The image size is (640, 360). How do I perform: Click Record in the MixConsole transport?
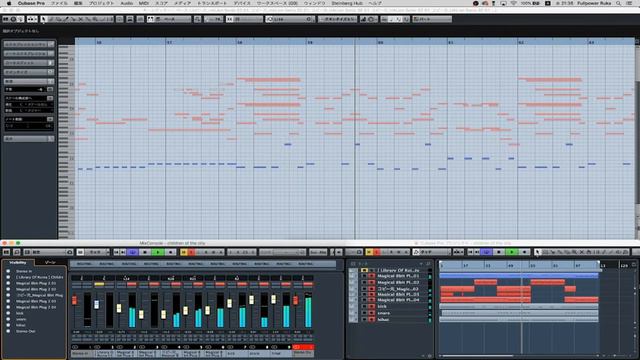[171, 252]
